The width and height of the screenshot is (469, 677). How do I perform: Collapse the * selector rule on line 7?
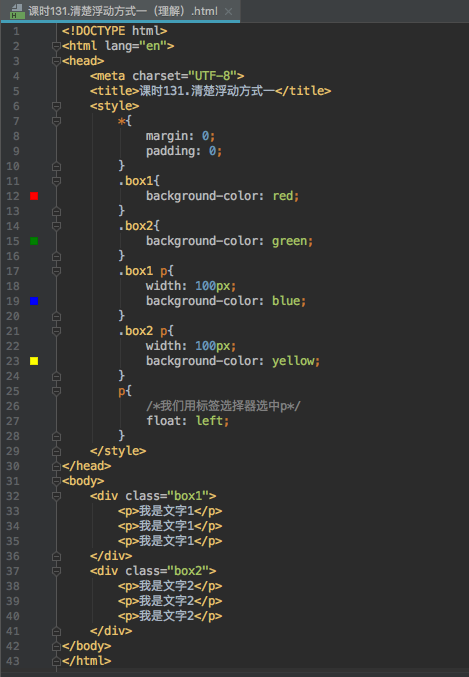click(56, 121)
